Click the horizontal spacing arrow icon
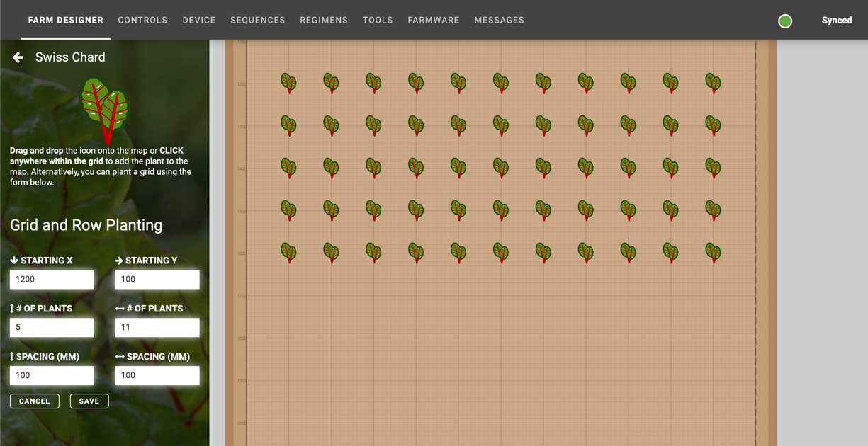 [120, 356]
